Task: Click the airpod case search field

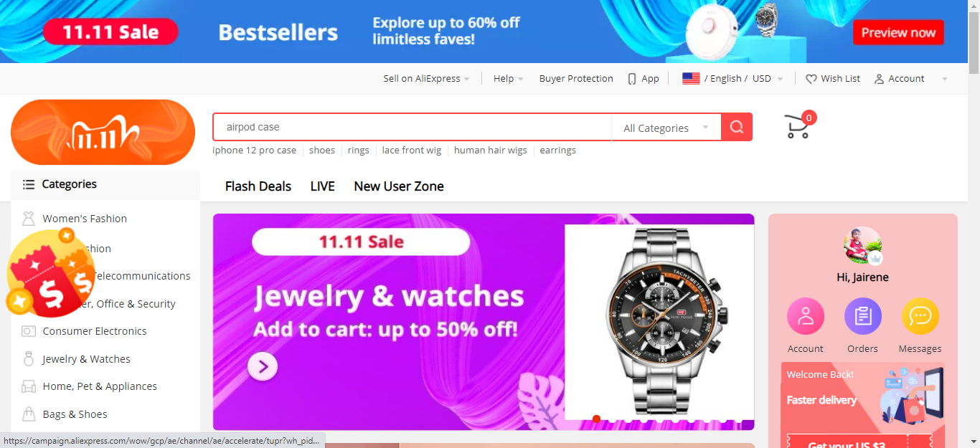Action: [412, 127]
